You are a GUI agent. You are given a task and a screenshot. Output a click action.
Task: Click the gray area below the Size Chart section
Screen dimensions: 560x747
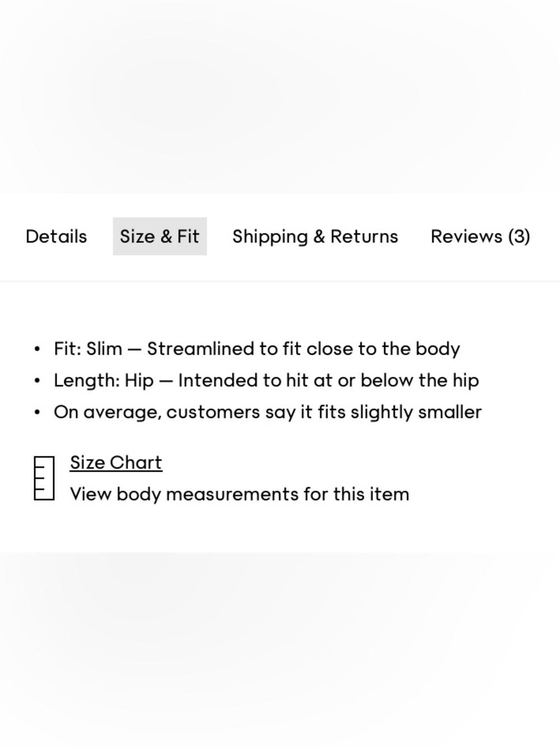click(x=280, y=649)
